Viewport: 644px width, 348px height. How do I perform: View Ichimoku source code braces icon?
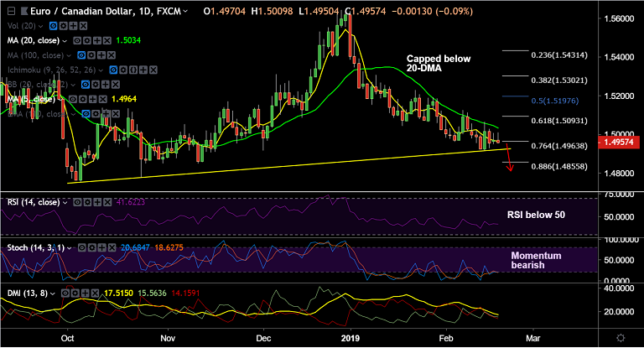[x=133, y=70]
